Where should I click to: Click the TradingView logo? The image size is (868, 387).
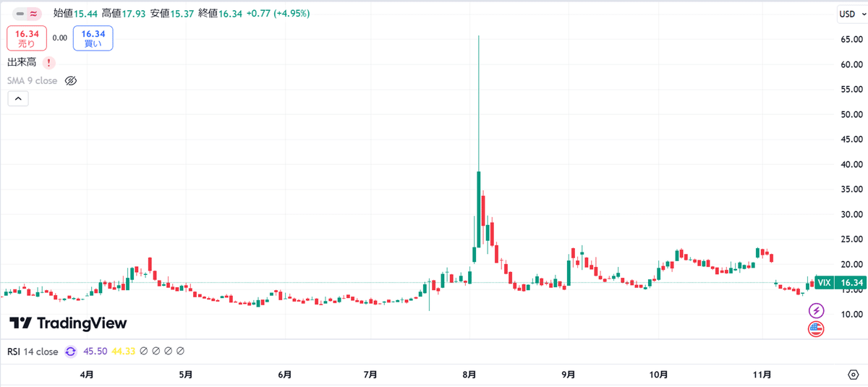68,323
